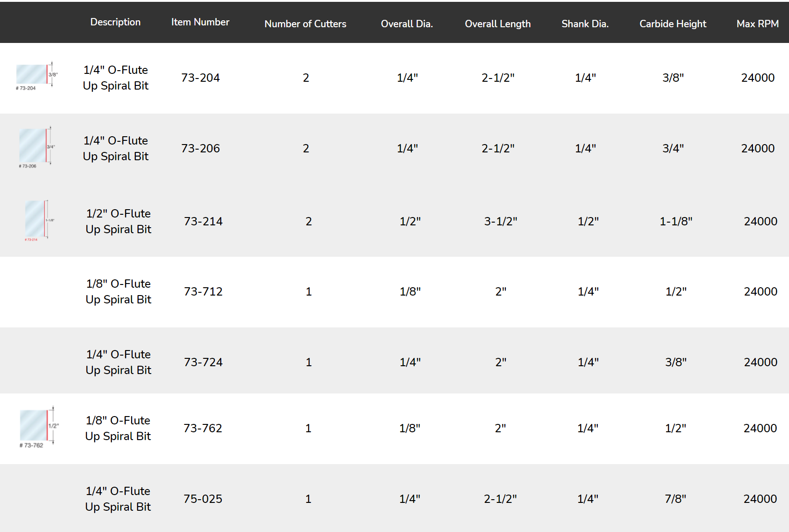Screen dimensions: 789x532
Task: Click the Max RPM column header
Action: [x=757, y=24]
